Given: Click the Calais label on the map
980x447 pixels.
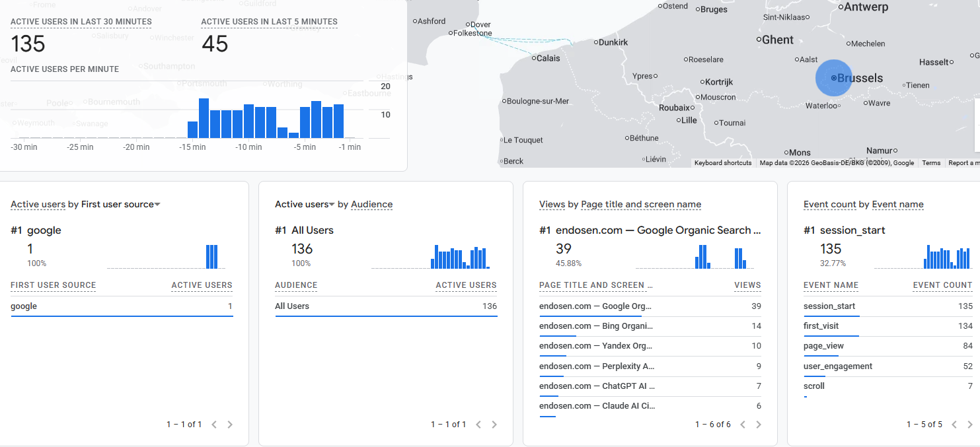Looking at the screenshot, I should (x=548, y=58).
